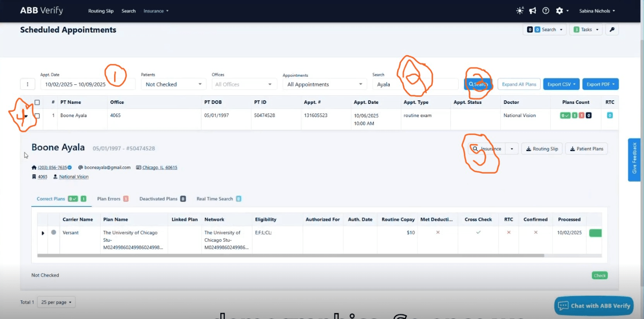Image resolution: width=644 pixels, height=319 pixels.
Task: Click Expand All Plans button
Action: [519, 84]
